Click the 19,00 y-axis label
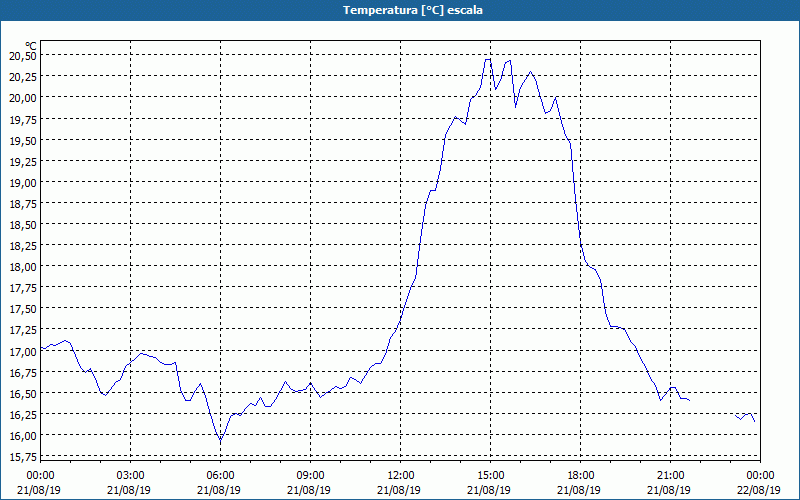This screenshot has width=800, height=500. (x=23, y=183)
